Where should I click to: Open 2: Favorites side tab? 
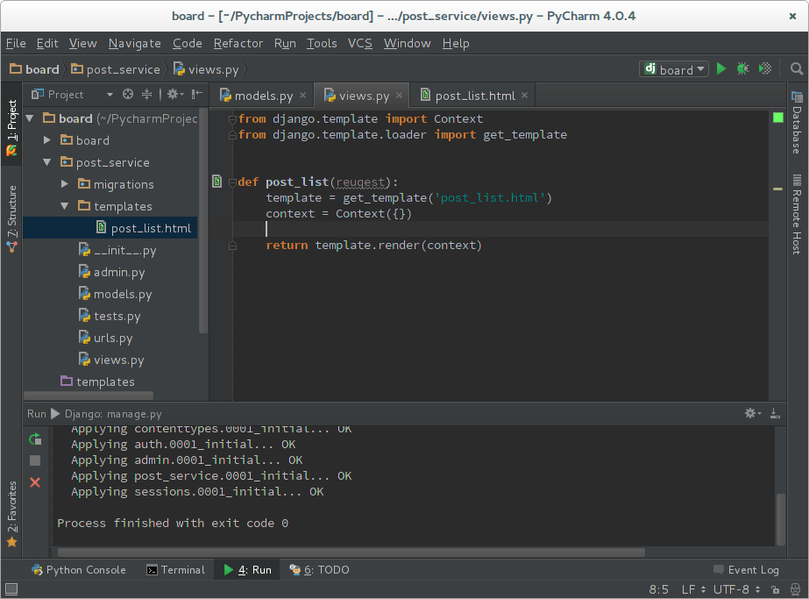pos(11,514)
